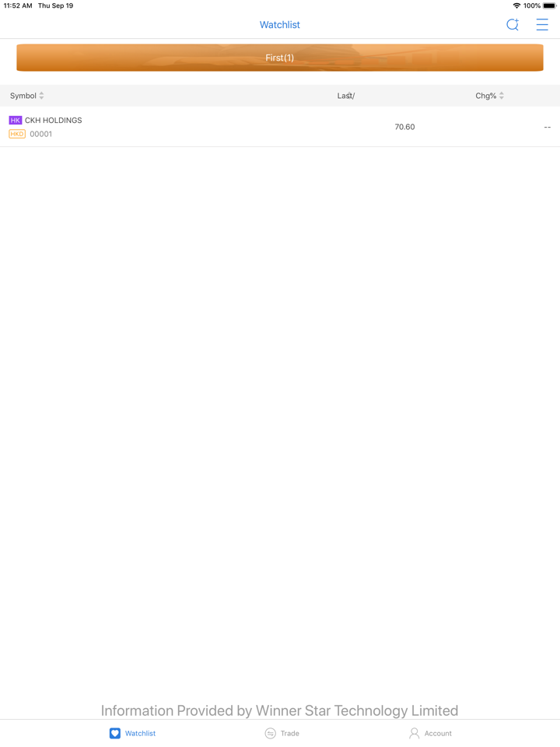Tap the Watchlist page title
The height and width of the screenshot is (747, 560).
280,25
